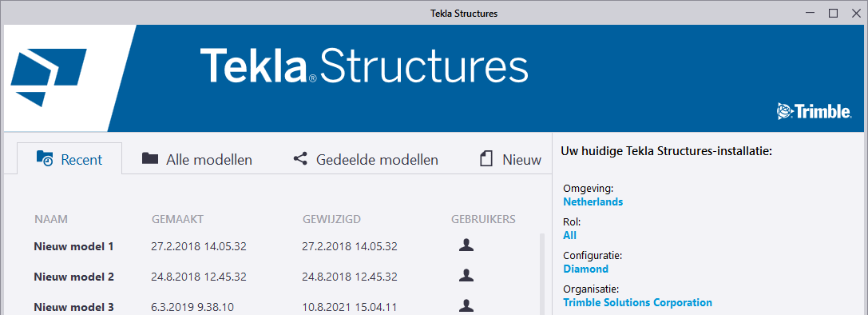
Task: Change environment via the Netherlands link
Action: click(593, 201)
